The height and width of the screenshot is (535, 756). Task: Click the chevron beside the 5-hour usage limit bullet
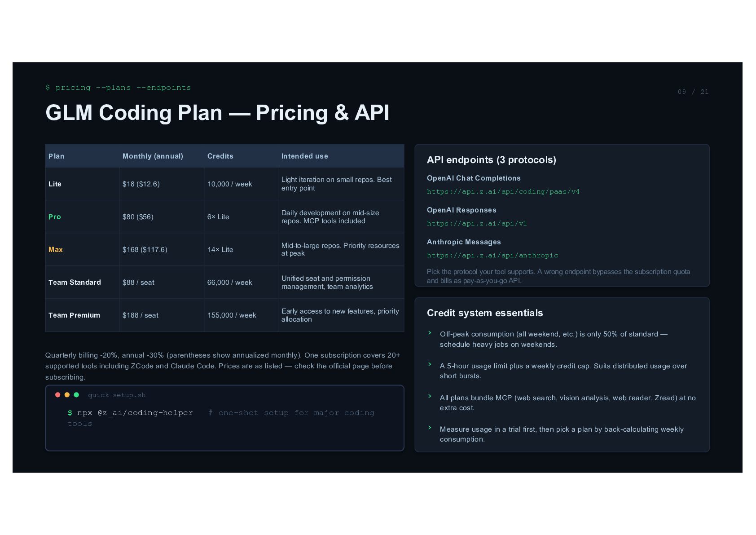tap(430, 364)
